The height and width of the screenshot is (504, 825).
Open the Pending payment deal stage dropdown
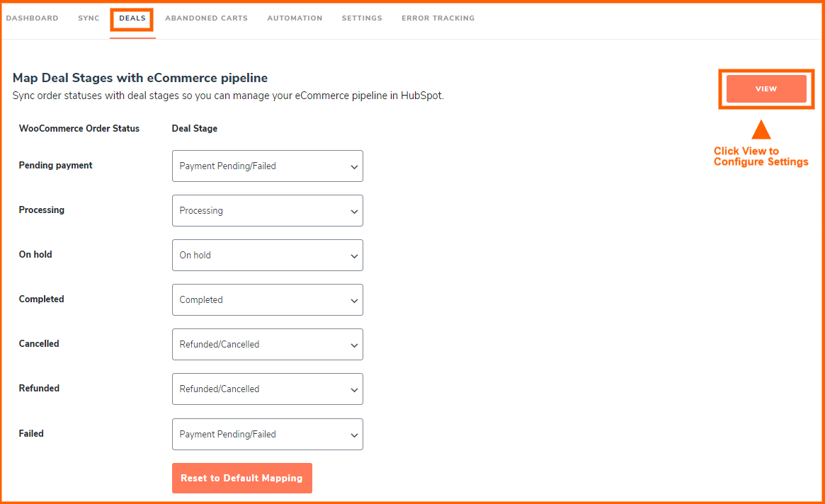coord(267,166)
